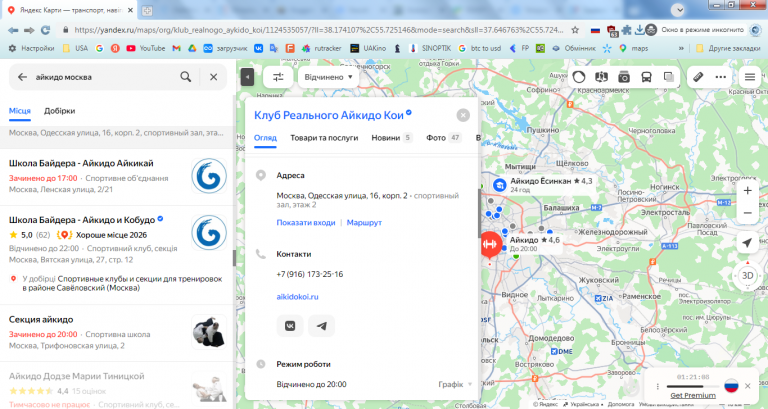The width and height of the screenshot is (768, 409).
Task: Click the widget's progress slider bar
Action: pyautogui.click(x=693, y=386)
